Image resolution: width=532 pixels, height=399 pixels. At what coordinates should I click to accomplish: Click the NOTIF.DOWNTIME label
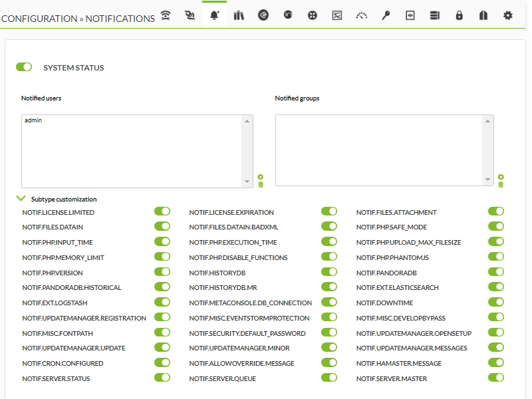385,303
